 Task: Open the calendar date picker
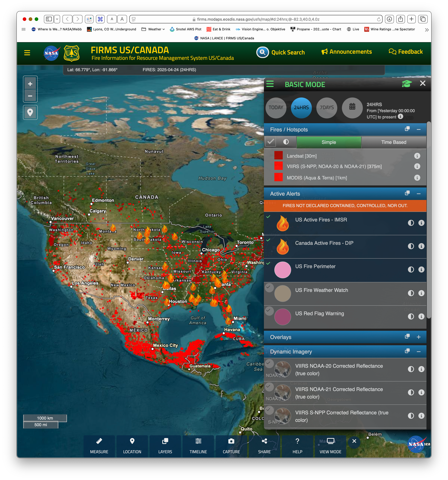(x=352, y=108)
